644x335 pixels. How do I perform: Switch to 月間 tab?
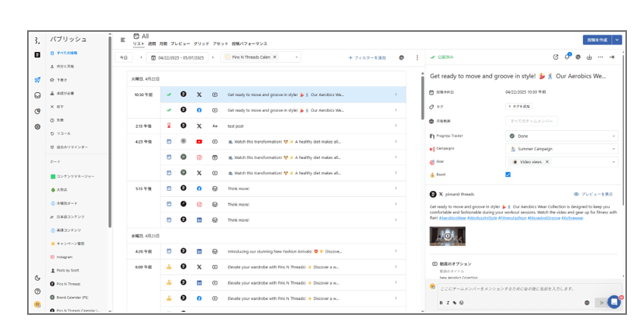pyautogui.click(x=163, y=43)
